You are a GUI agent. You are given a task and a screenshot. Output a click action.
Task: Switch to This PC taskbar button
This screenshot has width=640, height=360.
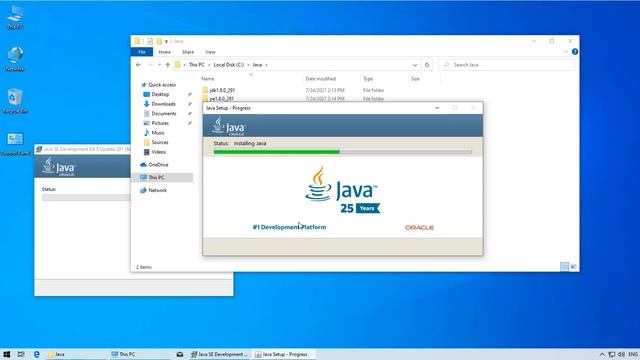click(139, 354)
